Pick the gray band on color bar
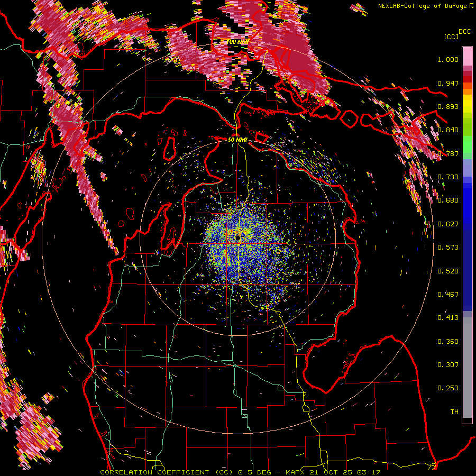 pyautogui.click(x=467, y=368)
